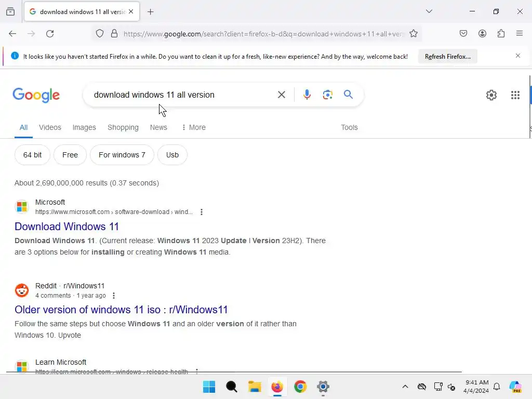Bookmark this page with star icon
This screenshot has height=399, width=532.
(413, 34)
